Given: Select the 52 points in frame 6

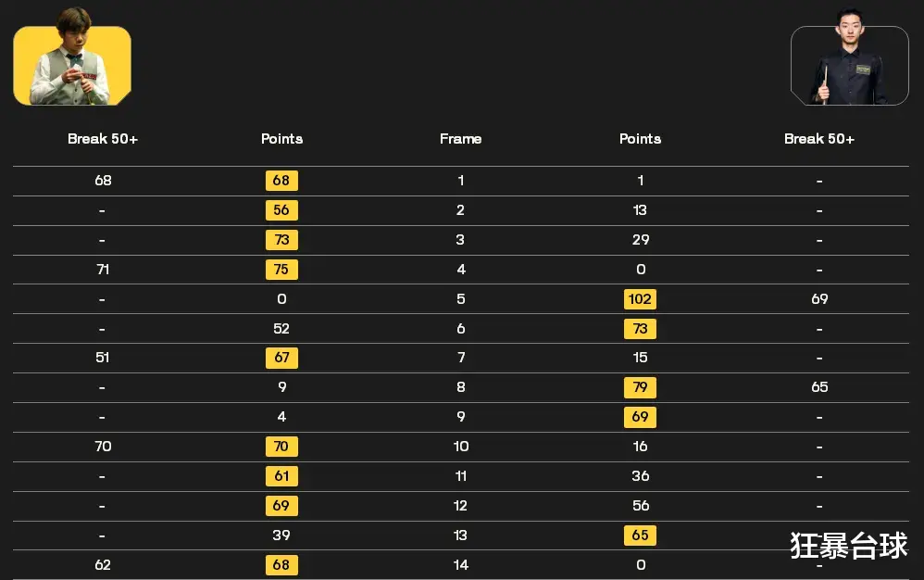Looking at the screenshot, I should (281, 328).
